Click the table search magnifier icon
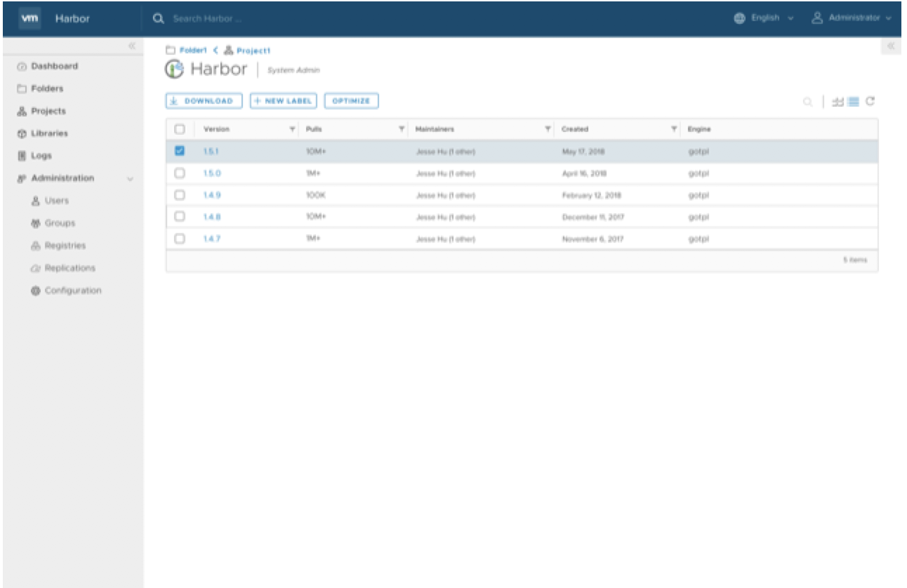Image resolution: width=907 pixels, height=588 pixels. tap(809, 102)
